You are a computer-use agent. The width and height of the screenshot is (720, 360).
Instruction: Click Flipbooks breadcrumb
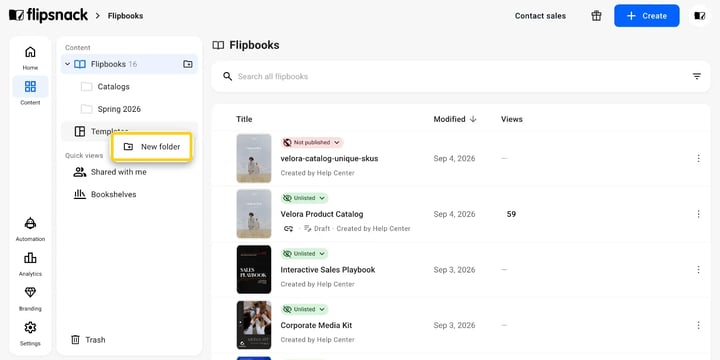click(125, 16)
